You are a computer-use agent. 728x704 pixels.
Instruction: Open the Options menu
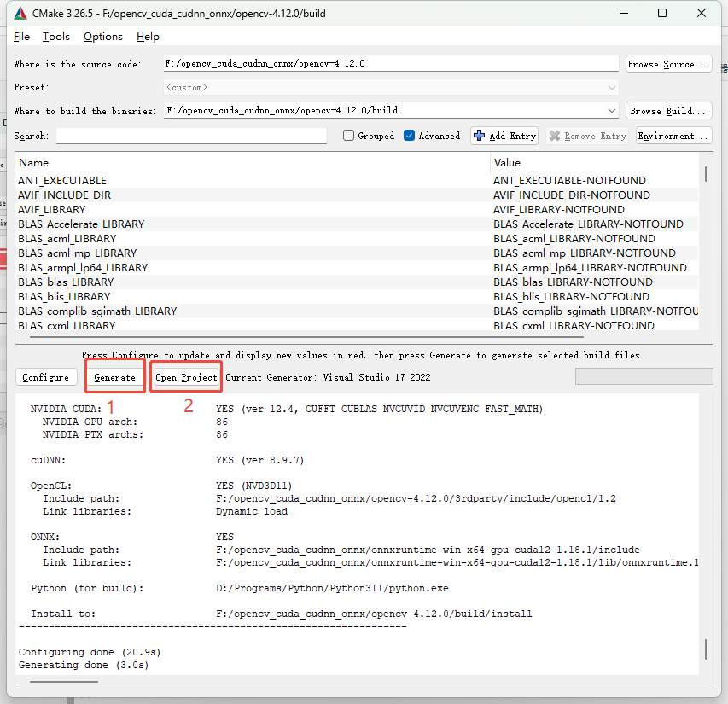102,37
